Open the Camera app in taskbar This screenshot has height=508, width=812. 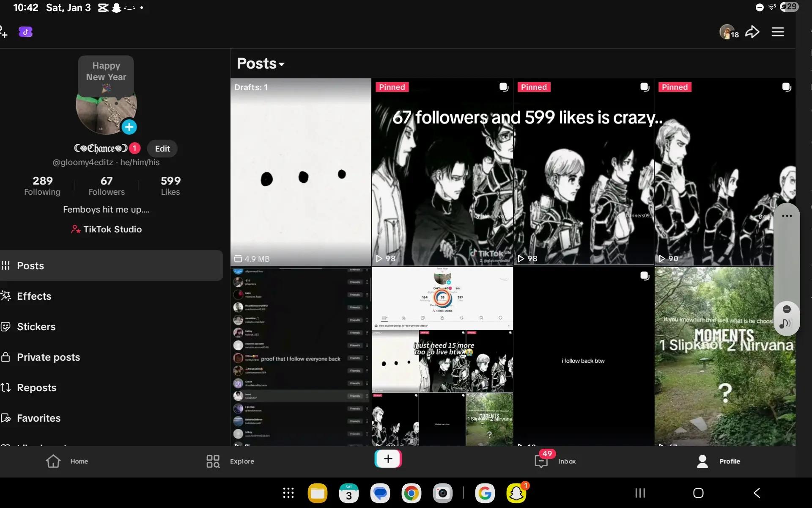click(443, 493)
